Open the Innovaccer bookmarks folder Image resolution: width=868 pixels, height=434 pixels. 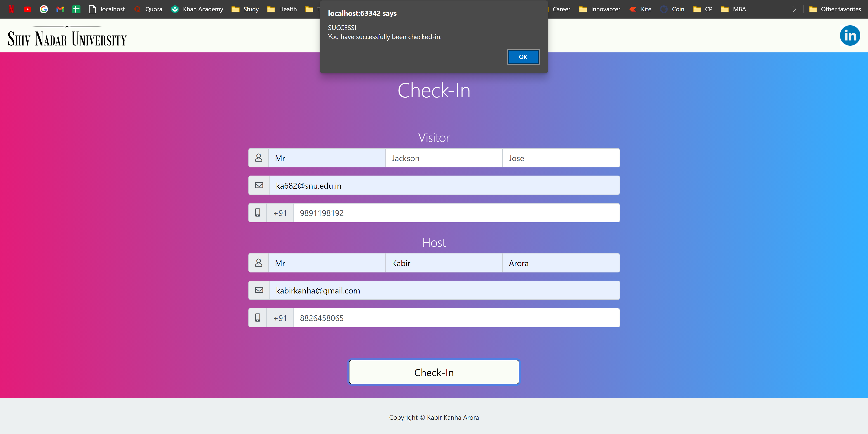[x=600, y=9]
